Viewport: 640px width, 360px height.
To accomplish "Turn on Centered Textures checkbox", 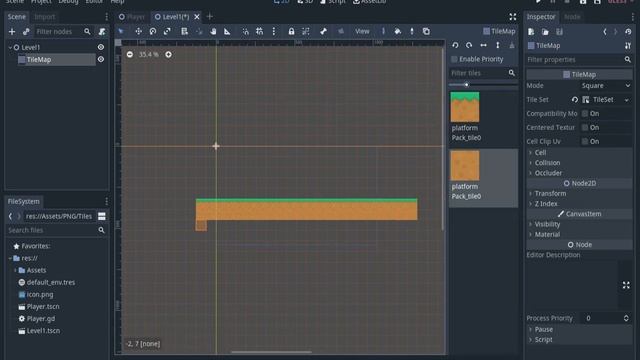I will [x=585, y=127].
